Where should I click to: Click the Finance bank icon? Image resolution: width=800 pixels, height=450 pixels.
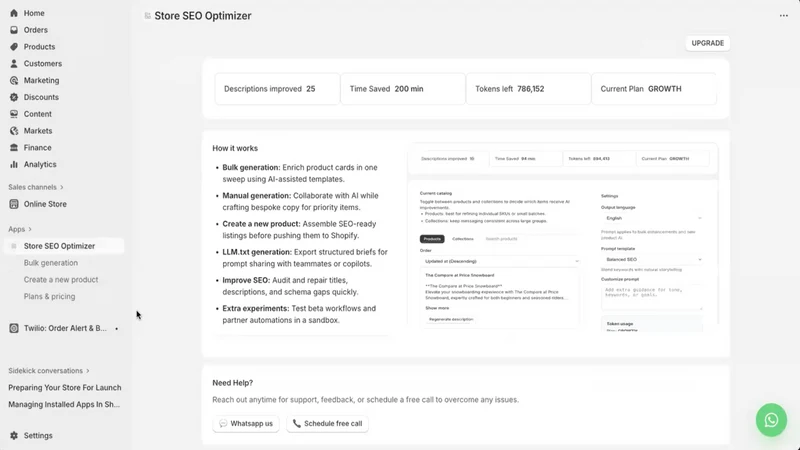14,148
